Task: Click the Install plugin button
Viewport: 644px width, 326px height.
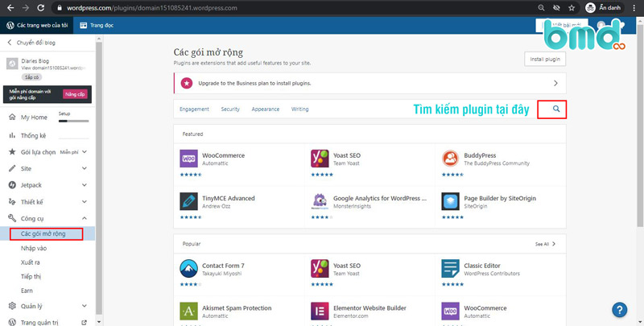Action: pos(545,59)
